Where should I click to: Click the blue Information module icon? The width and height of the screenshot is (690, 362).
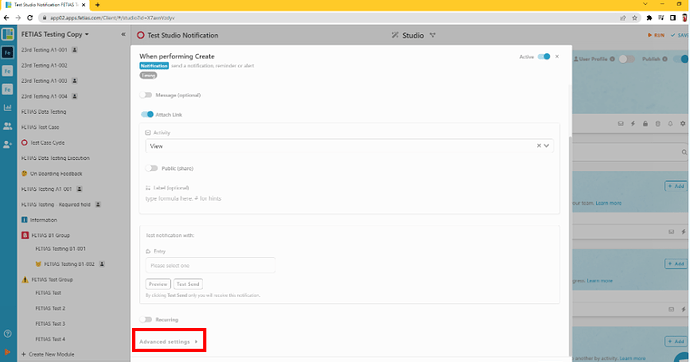pyautogui.click(x=24, y=220)
